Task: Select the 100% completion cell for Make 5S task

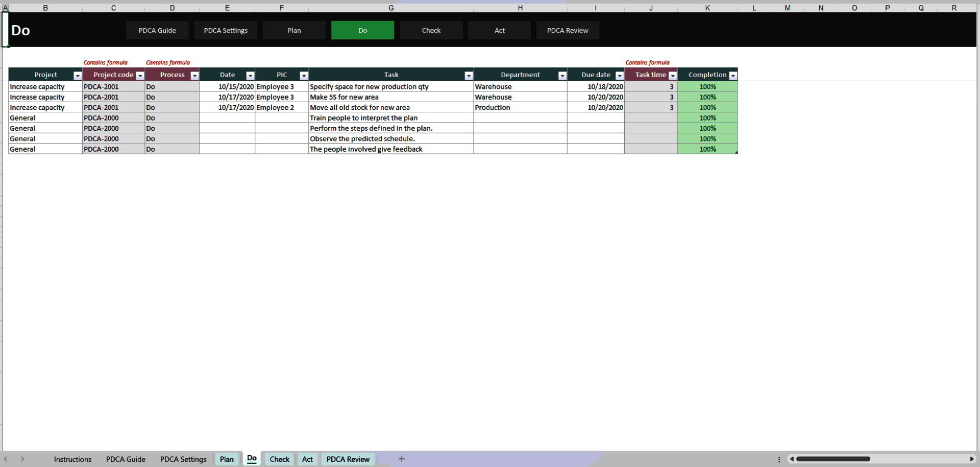Action: pos(707,97)
